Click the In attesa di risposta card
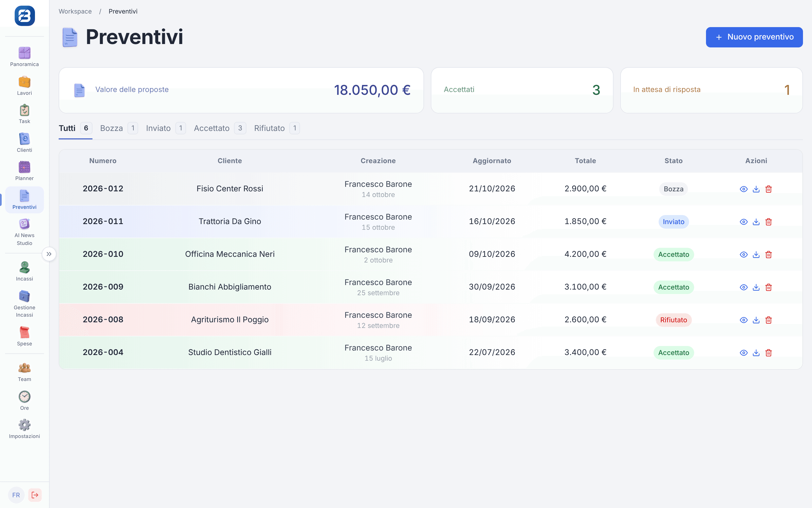This screenshot has width=812, height=508. tap(711, 90)
